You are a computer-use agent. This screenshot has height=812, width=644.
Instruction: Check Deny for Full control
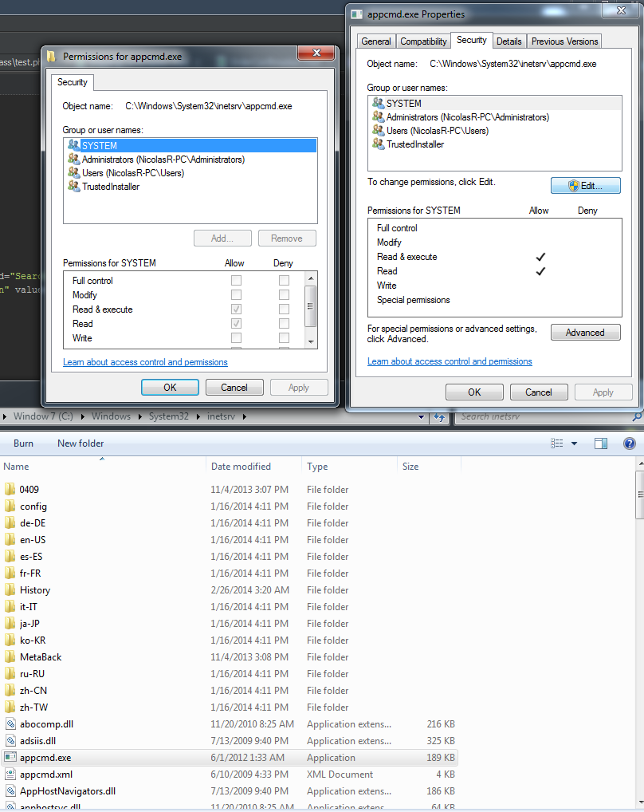[x=284, y=280]
